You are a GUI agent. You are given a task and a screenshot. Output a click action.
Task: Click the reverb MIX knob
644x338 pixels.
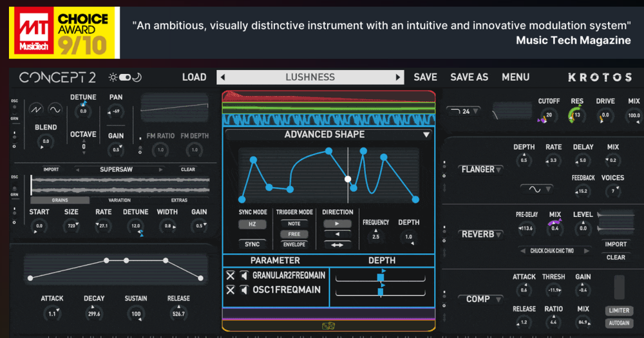pyautogui.click(x=555, y=228)
